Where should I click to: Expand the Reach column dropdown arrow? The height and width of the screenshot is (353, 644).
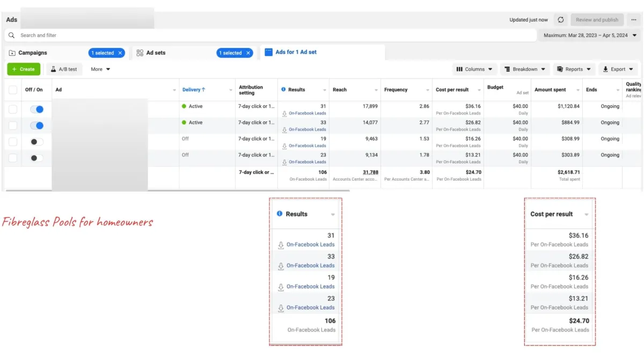coord(376,90)
